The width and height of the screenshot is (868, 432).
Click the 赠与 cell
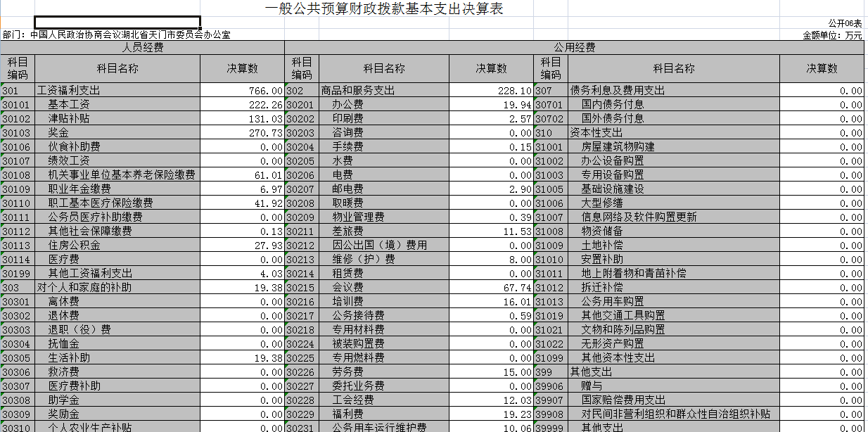coord(674,386)
